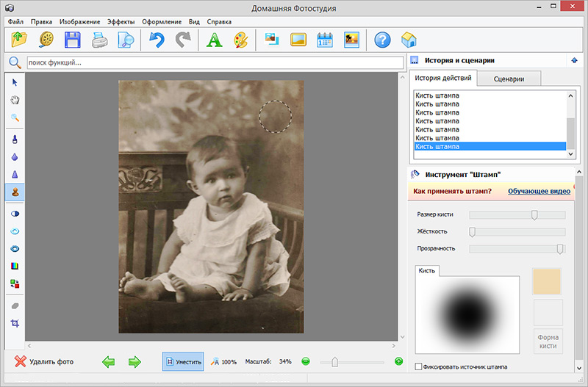
Task: Collapse the "История и сценарии" panel
Action: (573, 60)
